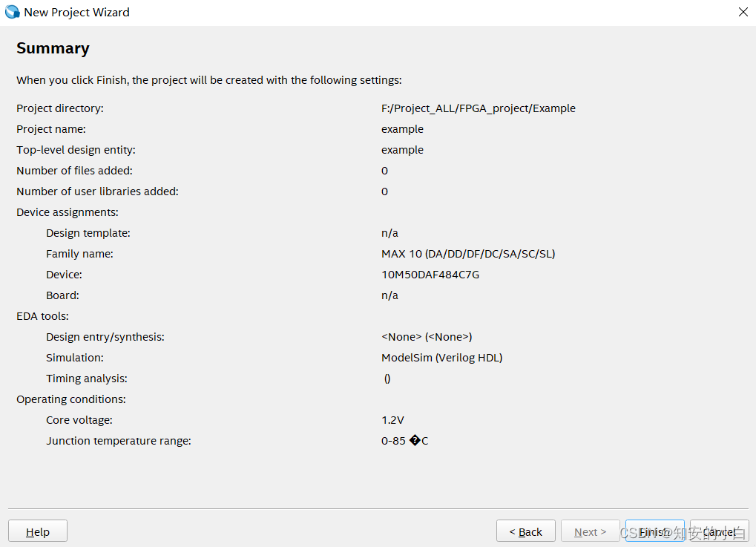
Task: Click the New Project Wizard title text
Action: (76, 12)
